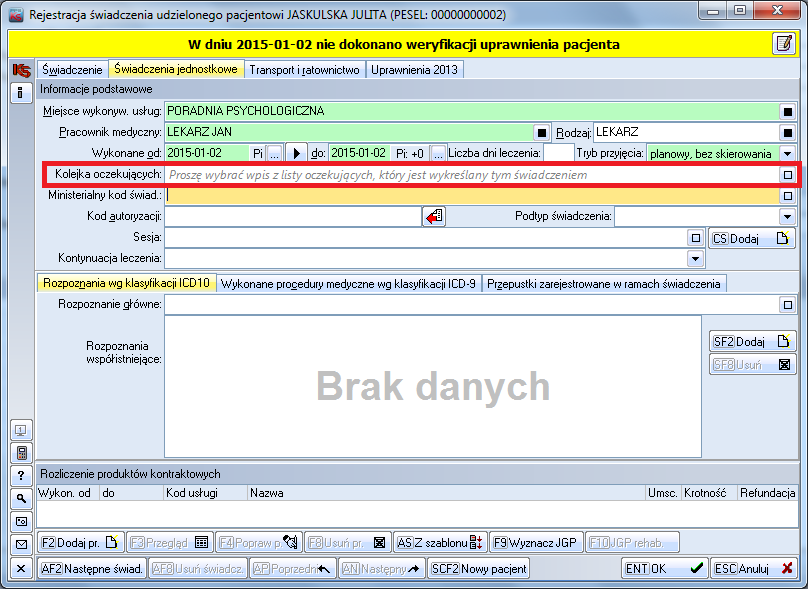Open the Sesja field picker square
Screen dimensions: 808x589
696,238
